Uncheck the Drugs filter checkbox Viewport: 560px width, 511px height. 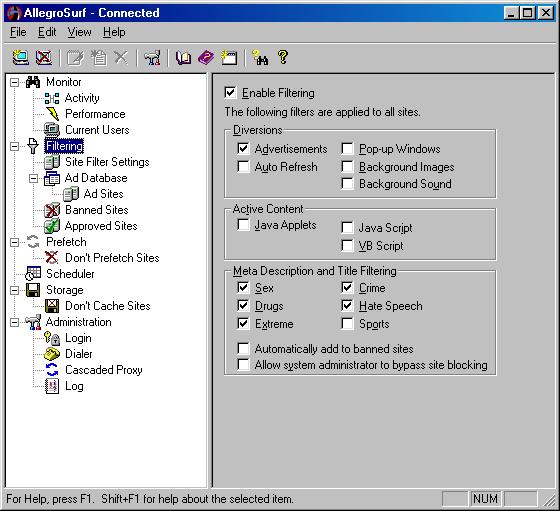[243, 306]
